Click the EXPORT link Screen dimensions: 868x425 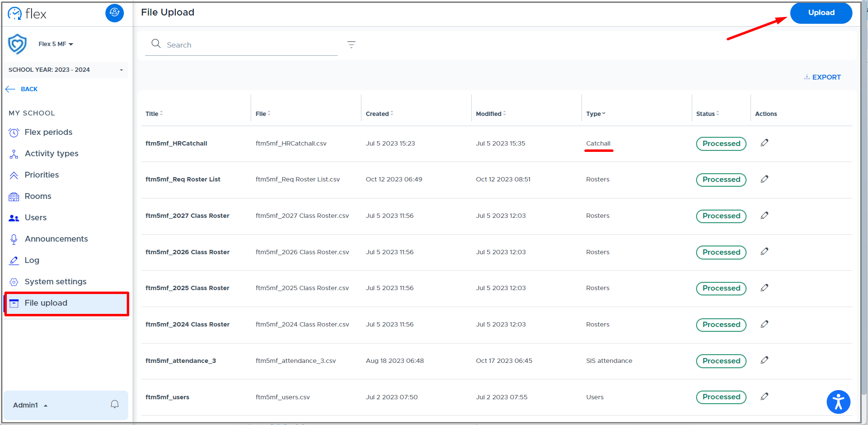822,77
